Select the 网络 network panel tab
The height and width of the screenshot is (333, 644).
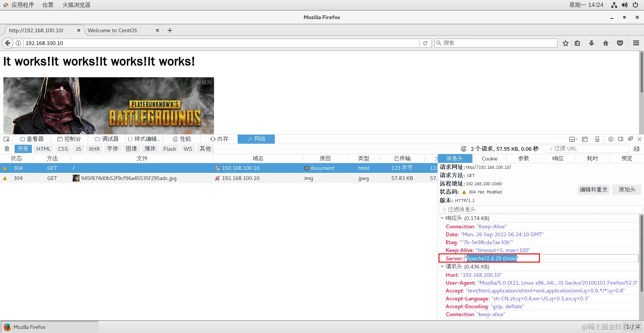(256, 139)
